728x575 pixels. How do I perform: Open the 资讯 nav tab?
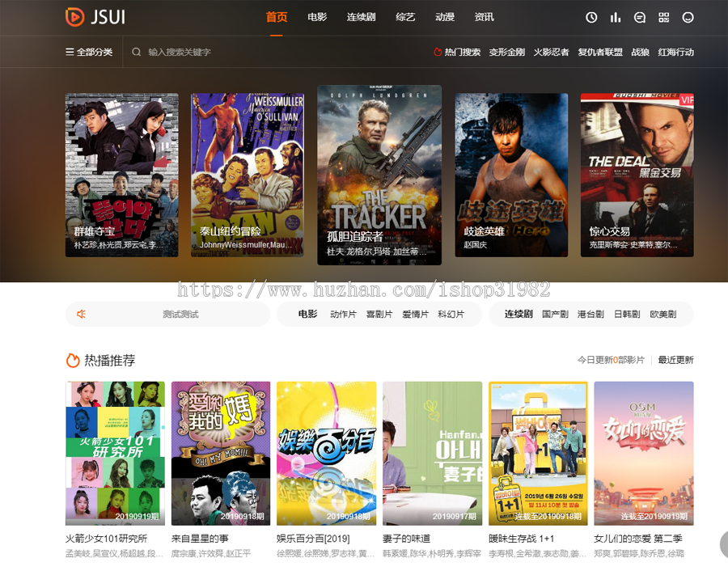click(485, 17)
